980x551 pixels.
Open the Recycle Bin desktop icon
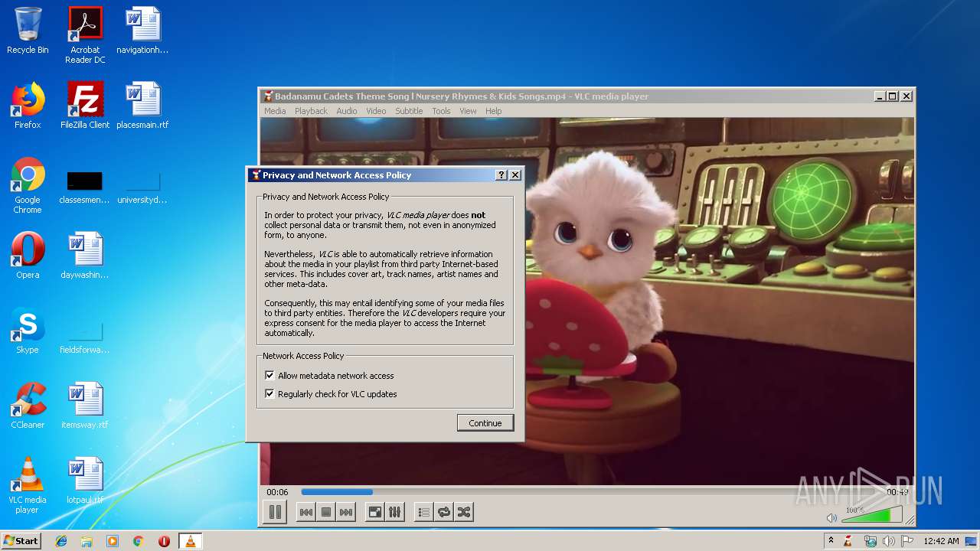click(28, 31)
